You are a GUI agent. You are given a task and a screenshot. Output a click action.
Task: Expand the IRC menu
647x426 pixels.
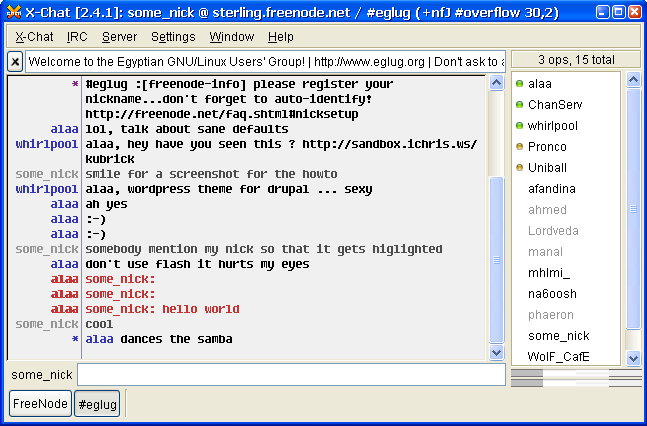tap(77, 37)
